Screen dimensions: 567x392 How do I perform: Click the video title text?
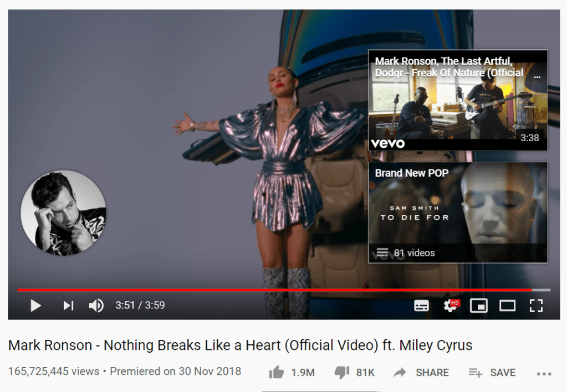coord(240,345)
